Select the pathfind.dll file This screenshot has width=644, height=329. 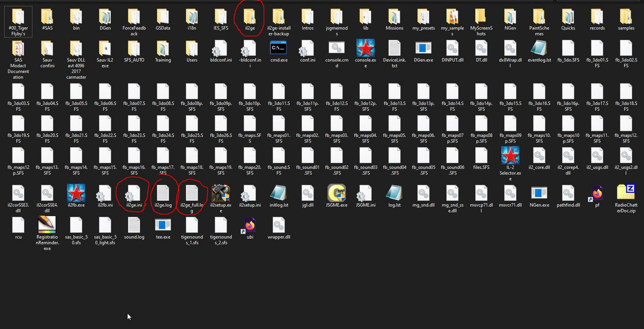[x=568, y=196]
